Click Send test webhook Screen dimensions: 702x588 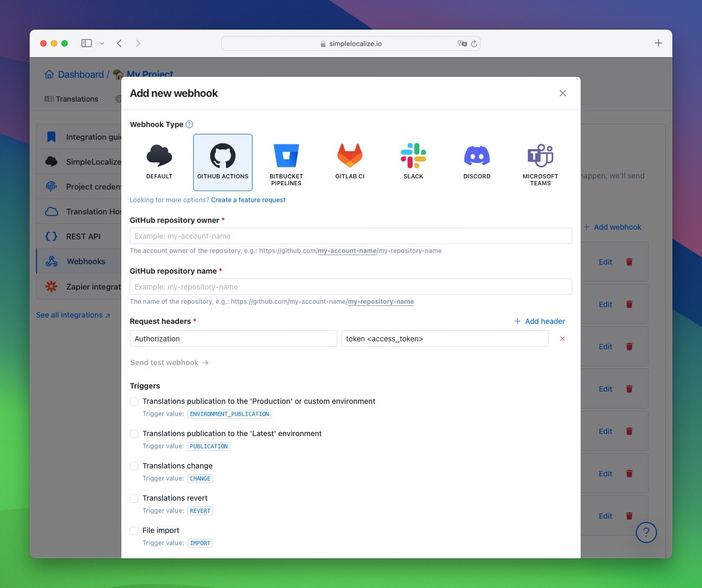tap(169, 363)
